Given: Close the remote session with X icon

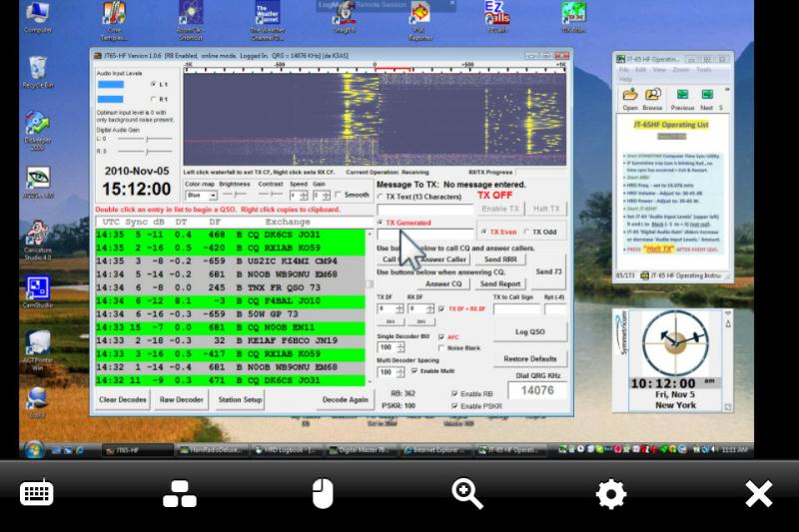Looking at the screenshot, I should (x=759, y=493).
